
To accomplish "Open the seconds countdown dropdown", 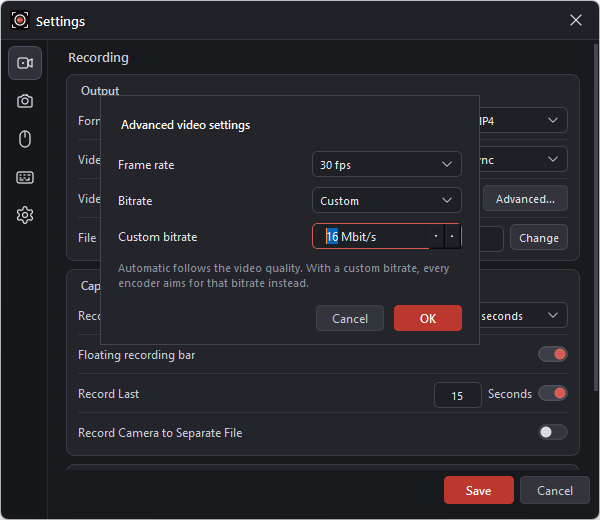I will tap(523, 316).
